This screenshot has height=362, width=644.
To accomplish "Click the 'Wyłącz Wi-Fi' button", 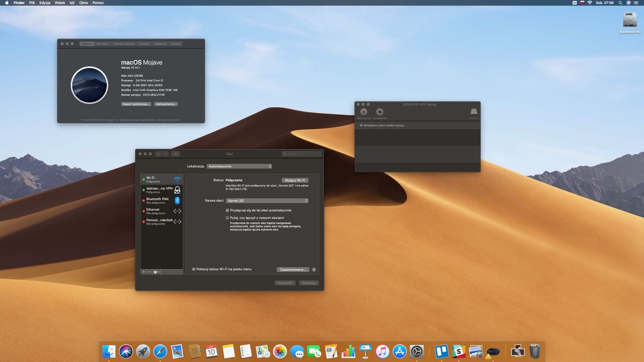I will point(294,180).
